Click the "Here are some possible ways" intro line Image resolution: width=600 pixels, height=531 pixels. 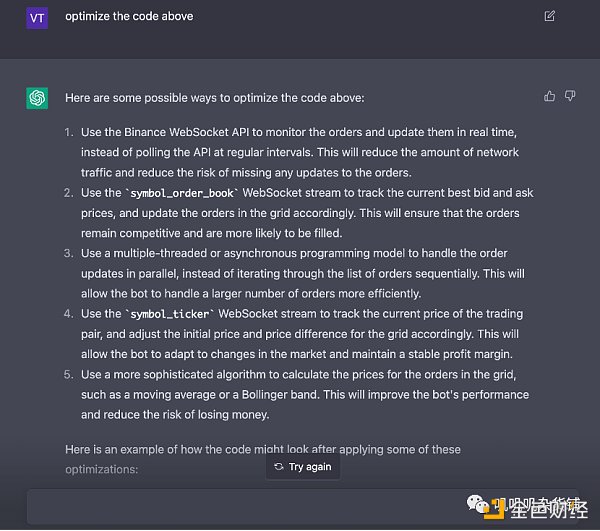[x=214, y=98]
